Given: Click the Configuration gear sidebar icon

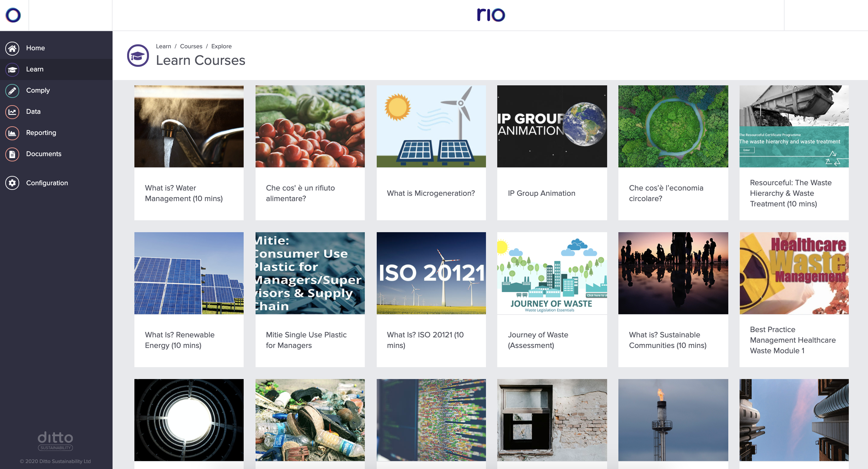Looking at the screenshot, I should pos(12,183).
